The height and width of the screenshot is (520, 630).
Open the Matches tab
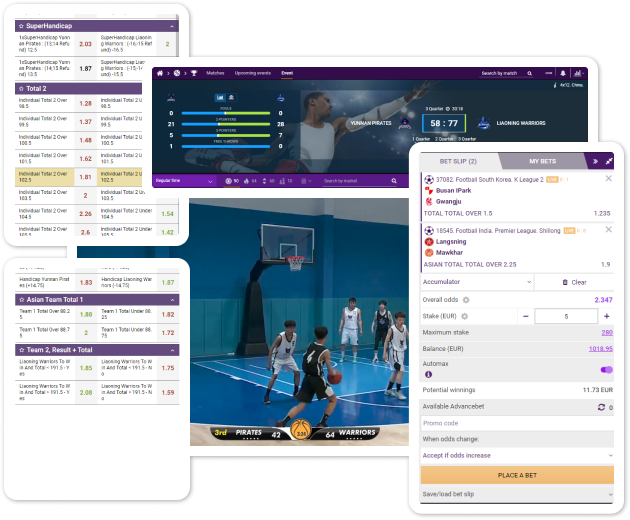tap(215, 73)
